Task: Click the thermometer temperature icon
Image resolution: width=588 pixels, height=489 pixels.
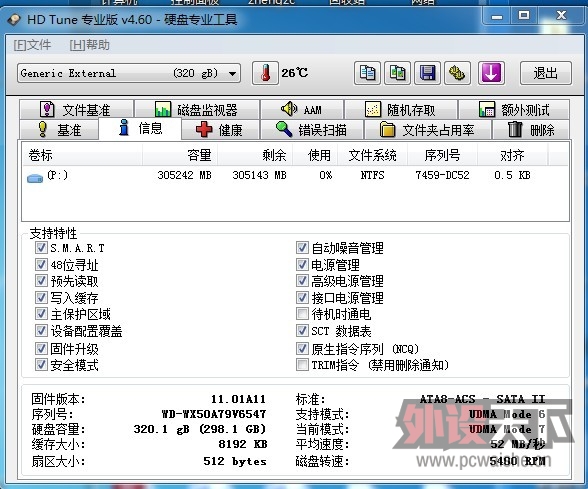Action: pyautogui.click(x=265, y=73)
